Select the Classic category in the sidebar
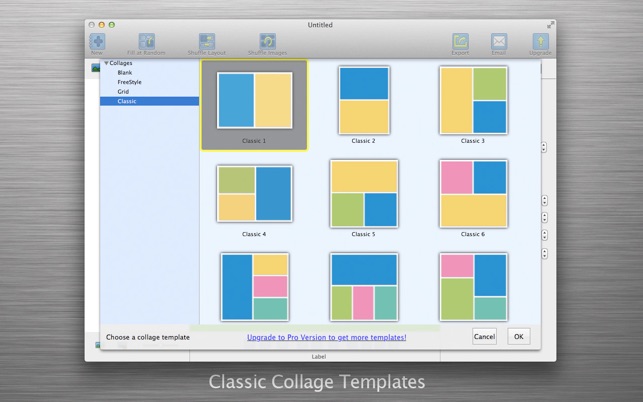The image size is (643, 402). [127, 101]
